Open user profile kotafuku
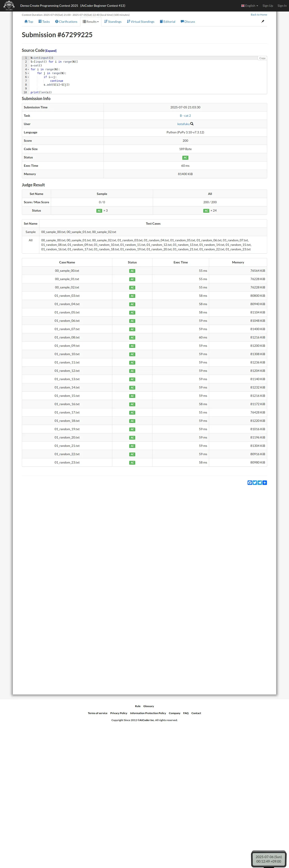Image resolution: width=289 pixels, height=868 pixels. click(x=183, y=124)
